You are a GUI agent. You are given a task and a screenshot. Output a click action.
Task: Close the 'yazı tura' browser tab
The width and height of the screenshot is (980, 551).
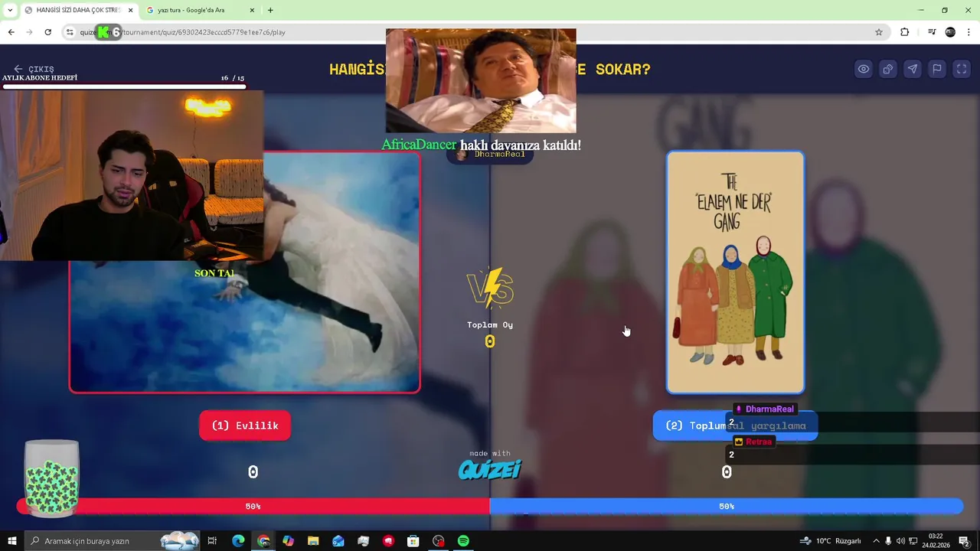(252, 10)
